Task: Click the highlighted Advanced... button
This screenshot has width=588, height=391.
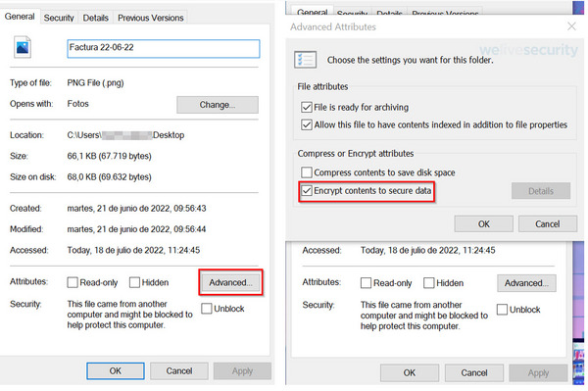Action: (230, 282)
